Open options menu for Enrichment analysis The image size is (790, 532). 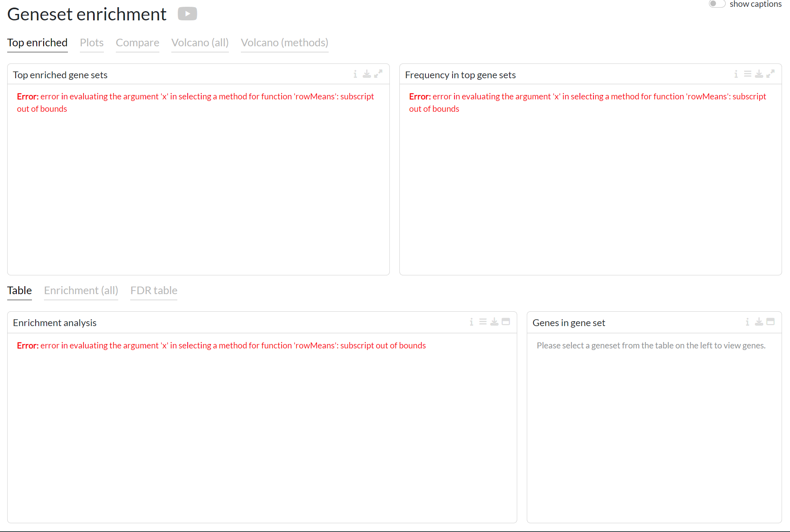(x=483, y=322)
